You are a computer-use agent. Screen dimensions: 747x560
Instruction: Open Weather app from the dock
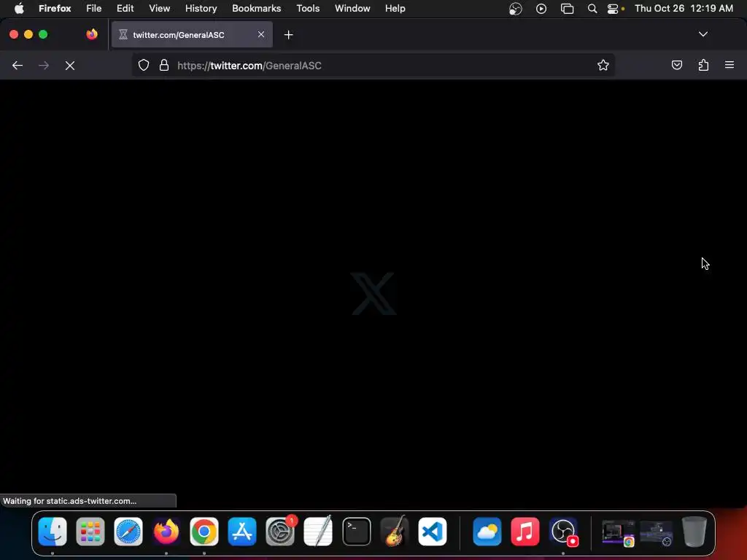(x=487, y=532)
